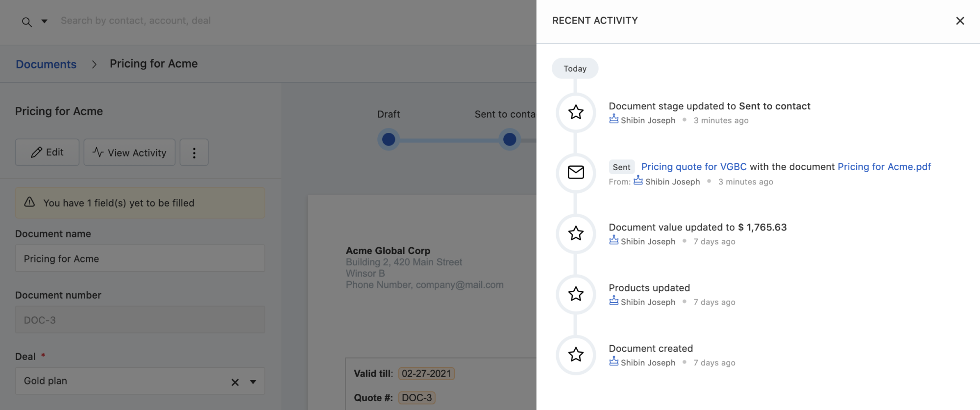Click star icon beside Products updated
This screenshot has width=980, height=410.
tap(576, 294)
